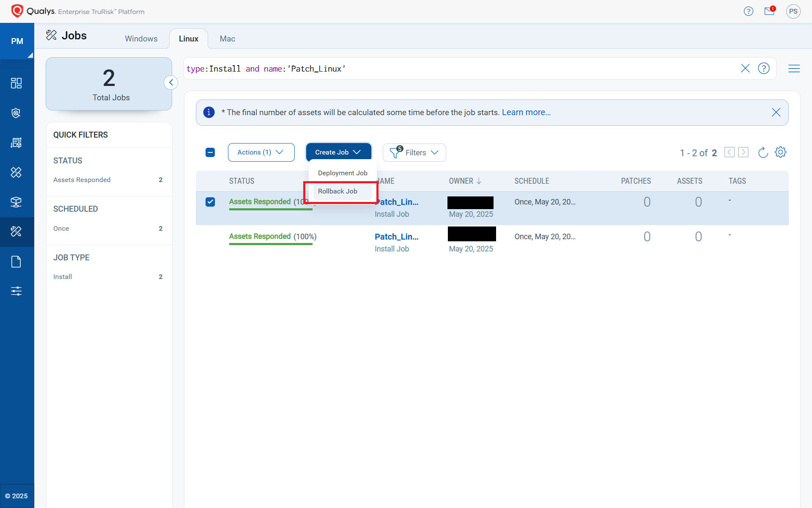Click the ASSETS column header

pyautogui.click(x=689, y=181)
